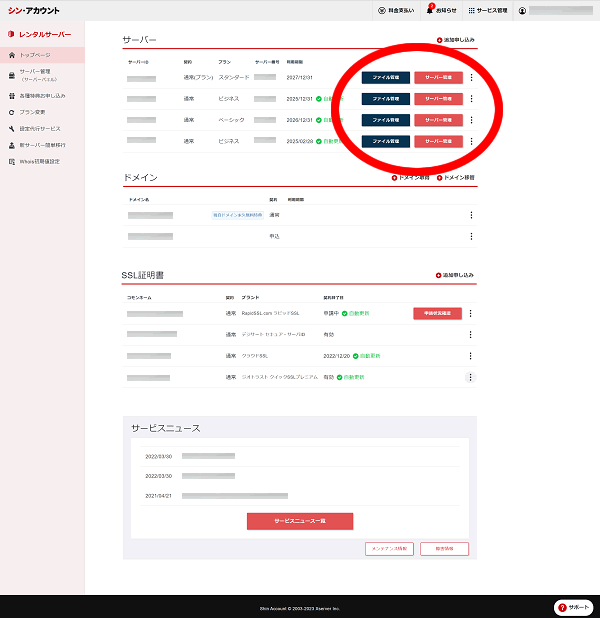Click the 2027/12/31 expiry date
This screenshot has width=600, height=618.
coord(300,77)
